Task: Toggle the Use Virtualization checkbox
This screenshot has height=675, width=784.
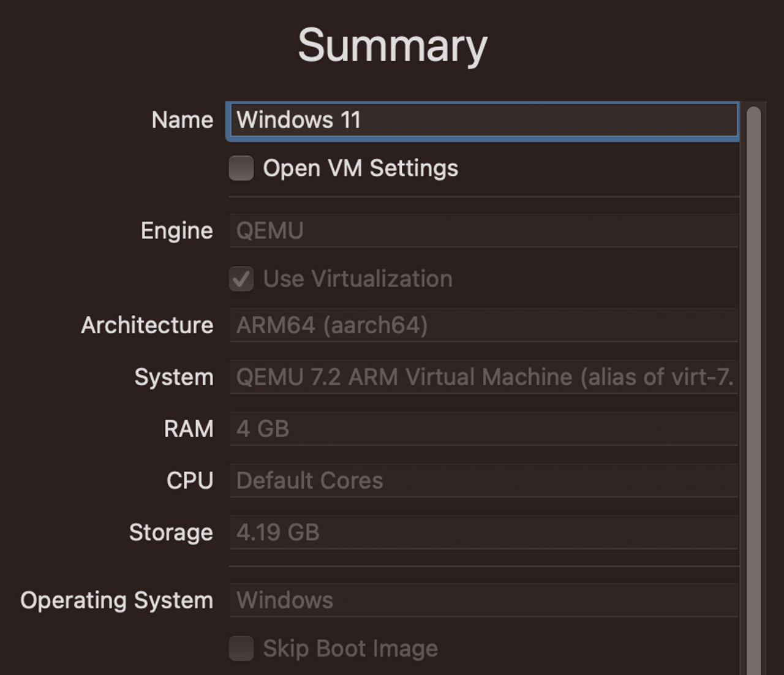Action: click(x=241, y=279)
